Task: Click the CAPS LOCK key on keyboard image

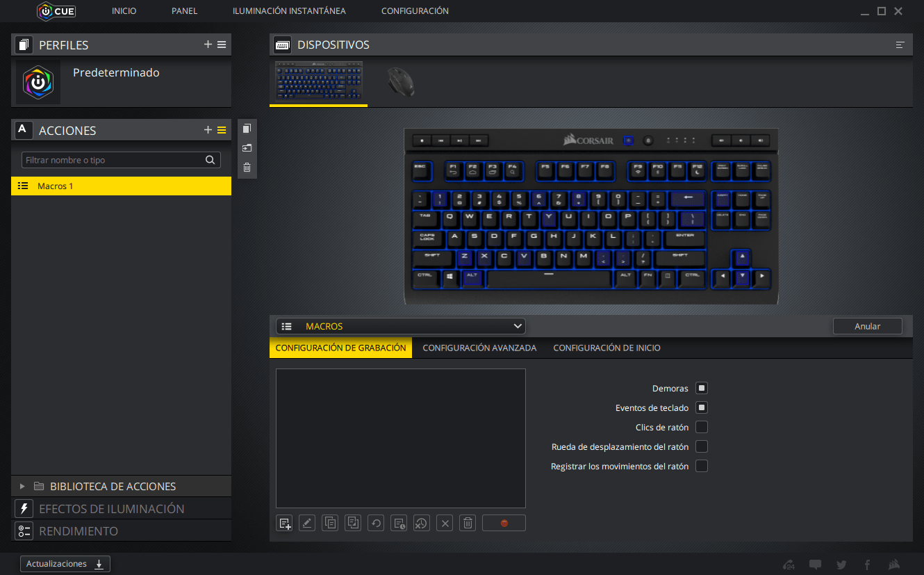Action: pyautogui.click(x=427, y=238)
